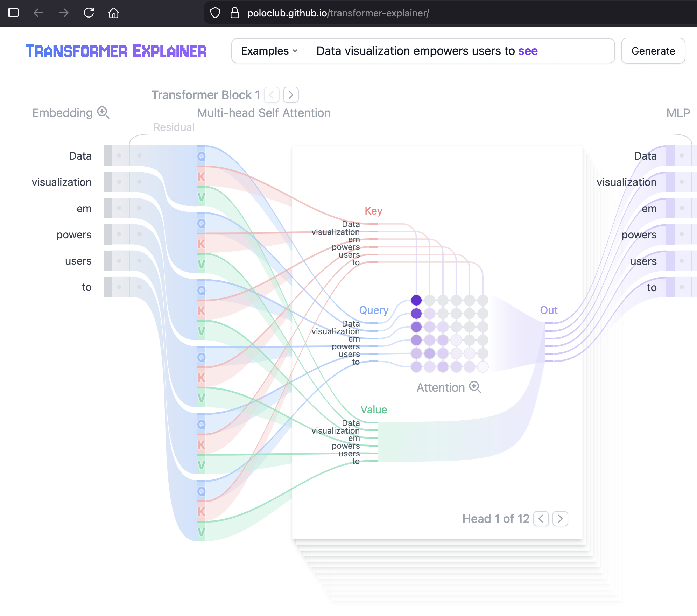Select the Multi-head Self Attention label

[264, 113]
